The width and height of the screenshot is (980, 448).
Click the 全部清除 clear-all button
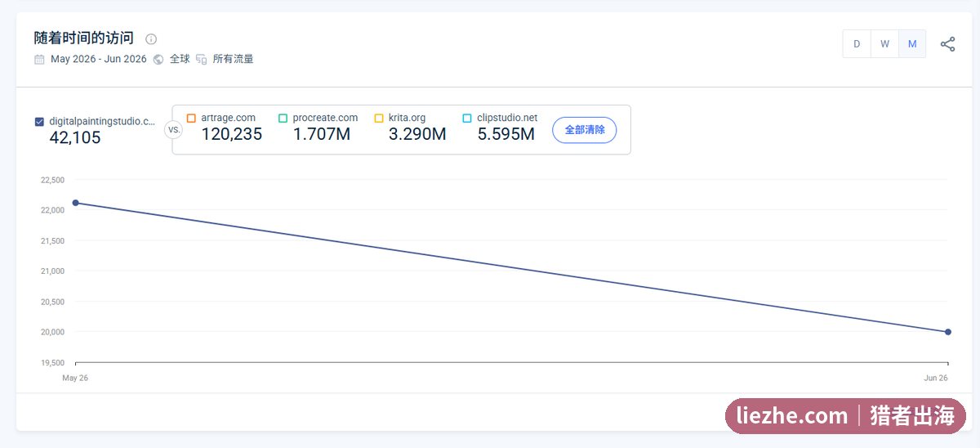pyautogui.click(x=585, y=130)
